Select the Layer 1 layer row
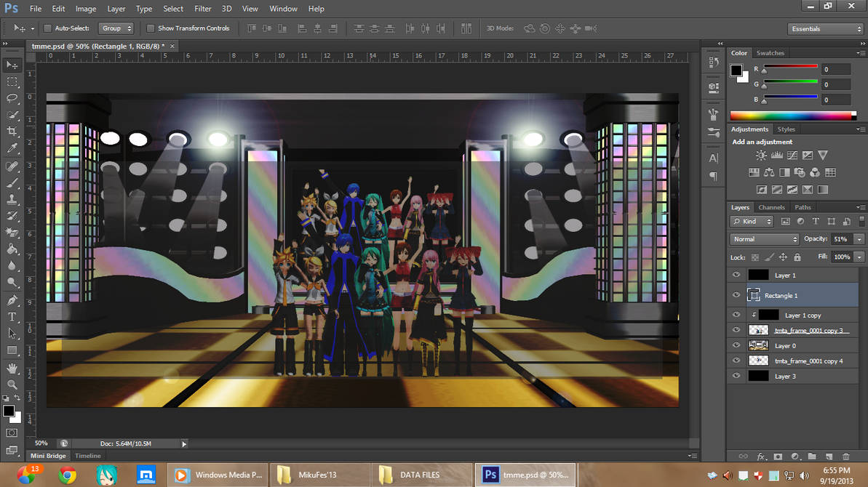The height and width of the screenshot is (487, 868). pos(794,275)
